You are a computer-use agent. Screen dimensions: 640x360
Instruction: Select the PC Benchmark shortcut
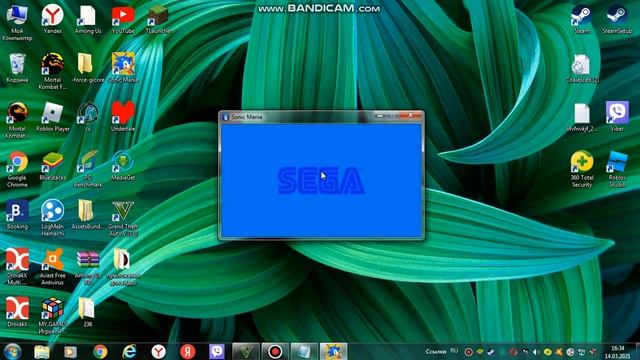pyautogui.click(x=88, y=169)
